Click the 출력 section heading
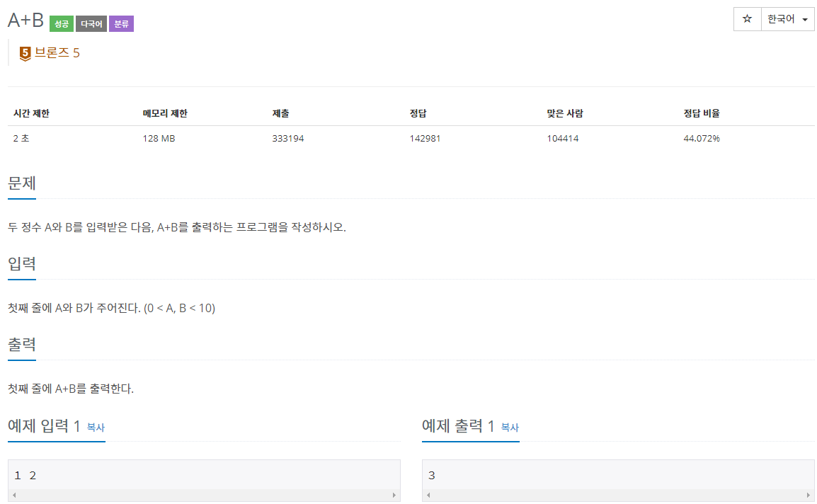Screen dimensions: 817x504 22,345
